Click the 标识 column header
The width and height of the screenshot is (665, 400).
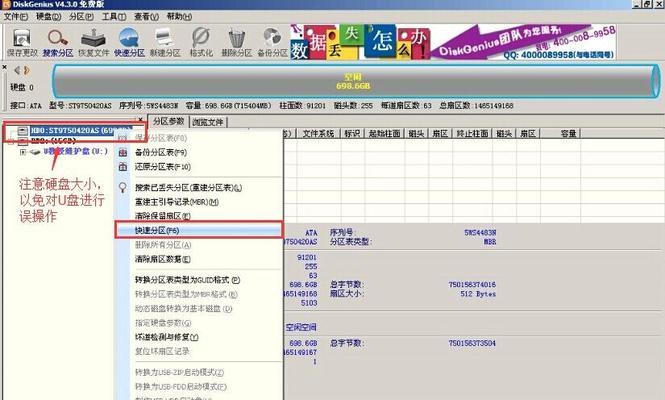click(x=352, y=134)
